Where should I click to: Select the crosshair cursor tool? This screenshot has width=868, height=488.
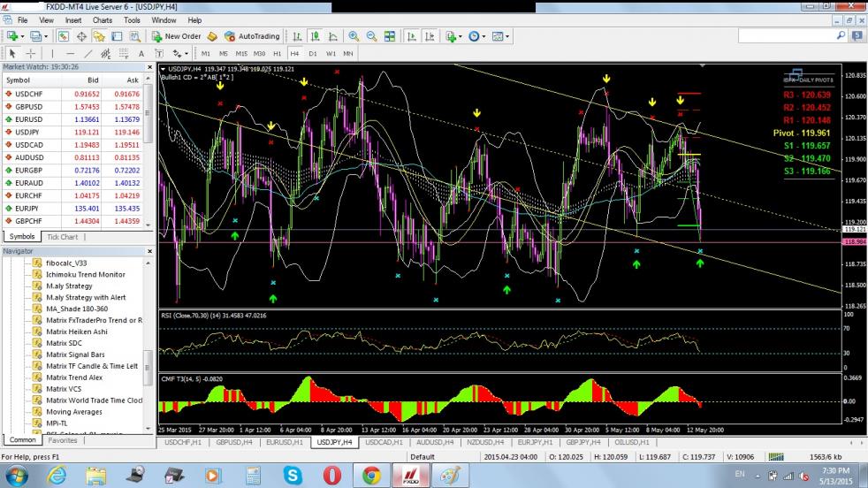(x=30, y=53)
